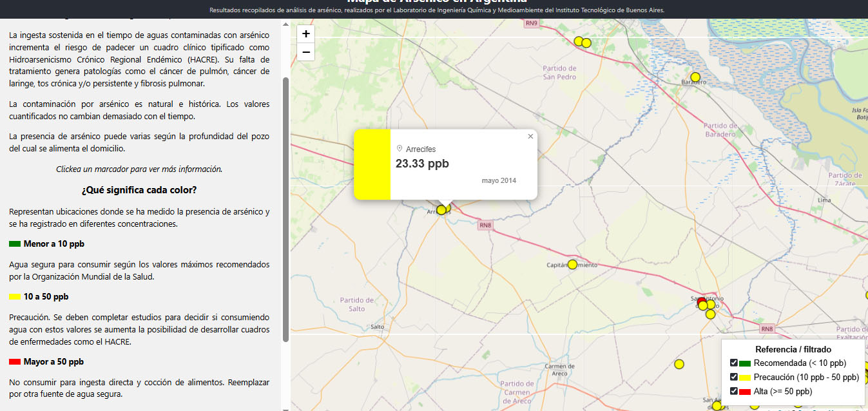Click the green swatch in the Referencia legend
Screen dimensions: 868x411
[x=745, y=363]
